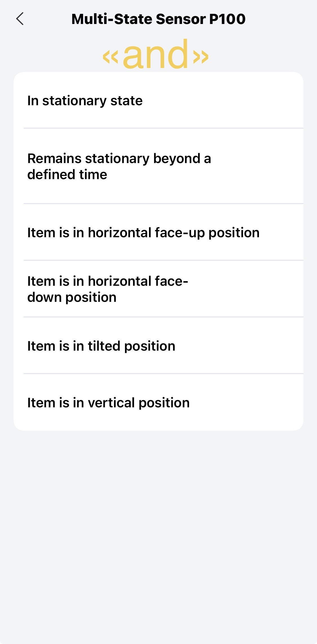
Task: Select "Item is in horizontal face-up position"
Action: [x=158, y=233]
